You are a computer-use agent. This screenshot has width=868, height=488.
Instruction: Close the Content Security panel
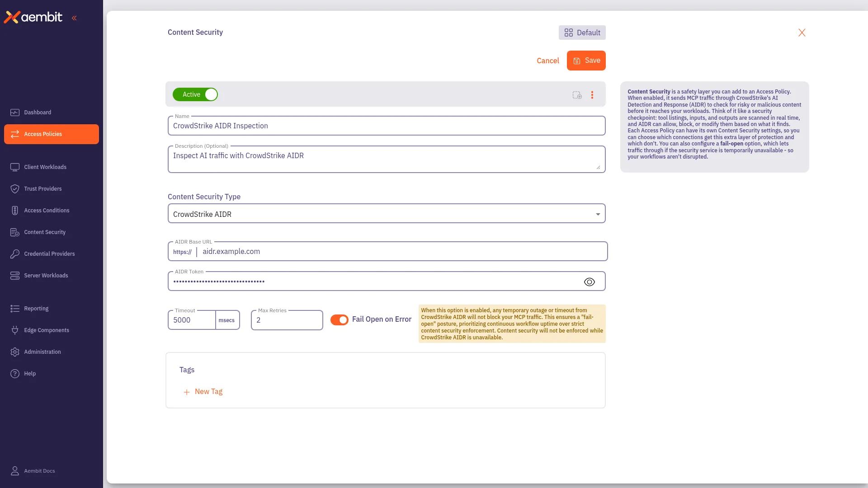tap(802, 33)
